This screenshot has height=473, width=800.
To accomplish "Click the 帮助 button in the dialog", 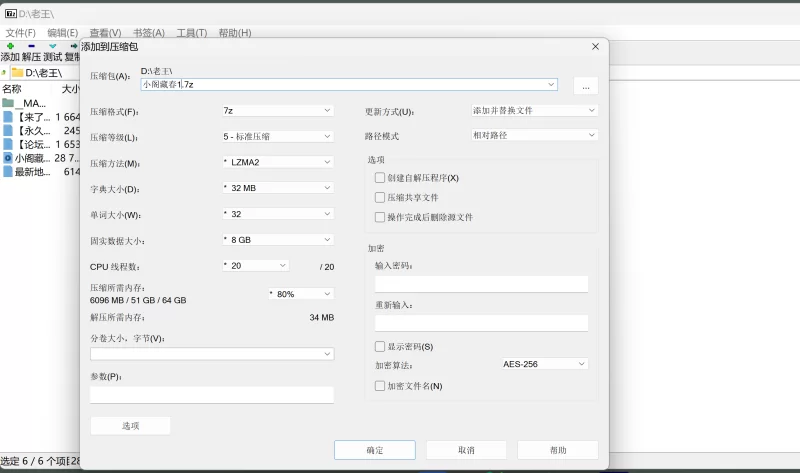I will click(558, 450).
